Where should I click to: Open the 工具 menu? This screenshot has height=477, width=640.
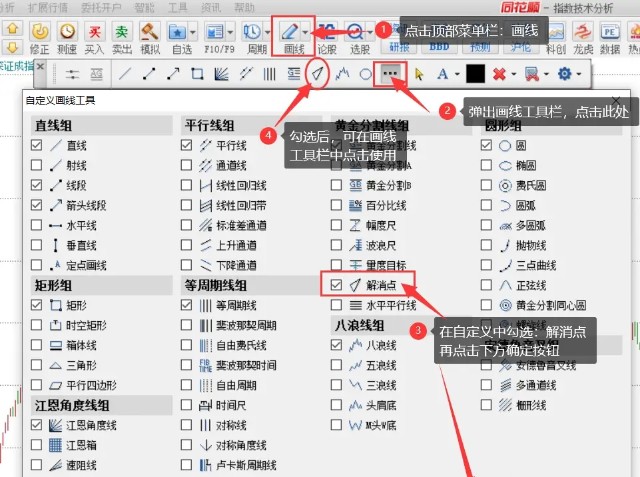(178, 6)
